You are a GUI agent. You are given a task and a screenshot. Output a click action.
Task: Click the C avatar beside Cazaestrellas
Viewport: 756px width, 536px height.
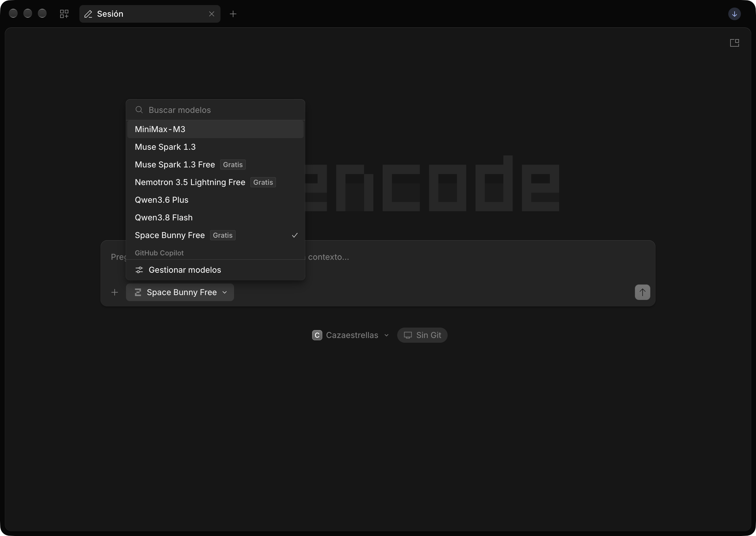pos(317,335)
